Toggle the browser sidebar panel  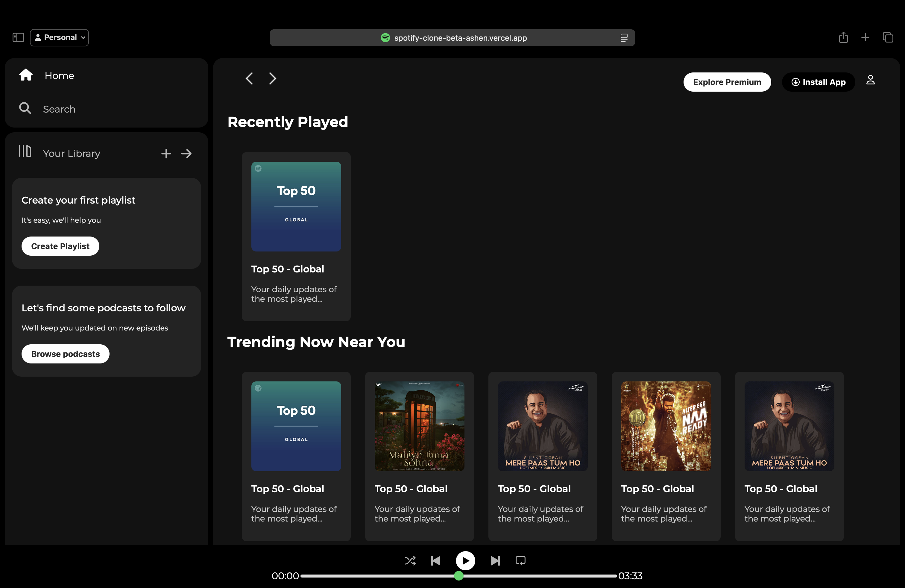coord(18,37)
